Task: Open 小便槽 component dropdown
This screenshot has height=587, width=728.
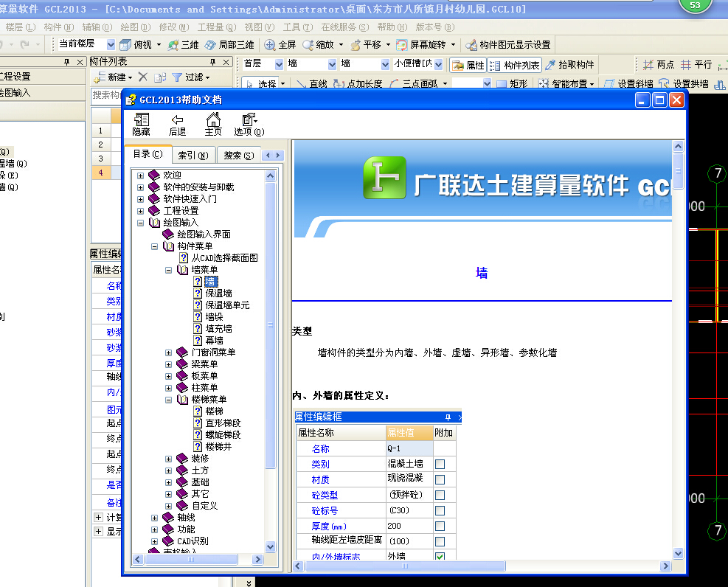Action: pos(439,64)
